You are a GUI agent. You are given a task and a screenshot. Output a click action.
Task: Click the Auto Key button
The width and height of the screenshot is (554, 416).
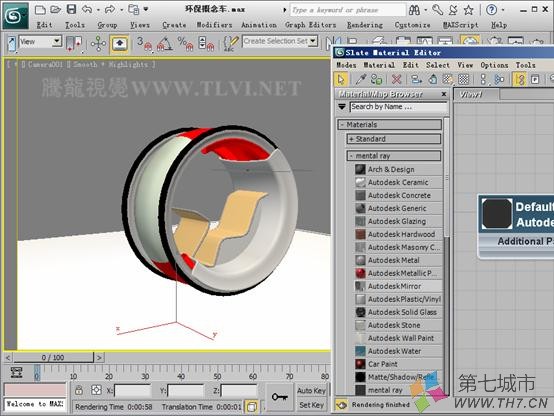click(x=311, y=391)
